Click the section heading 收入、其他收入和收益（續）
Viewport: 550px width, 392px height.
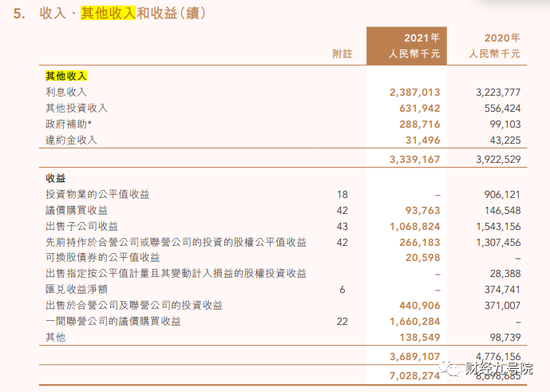tap(122, 13)
